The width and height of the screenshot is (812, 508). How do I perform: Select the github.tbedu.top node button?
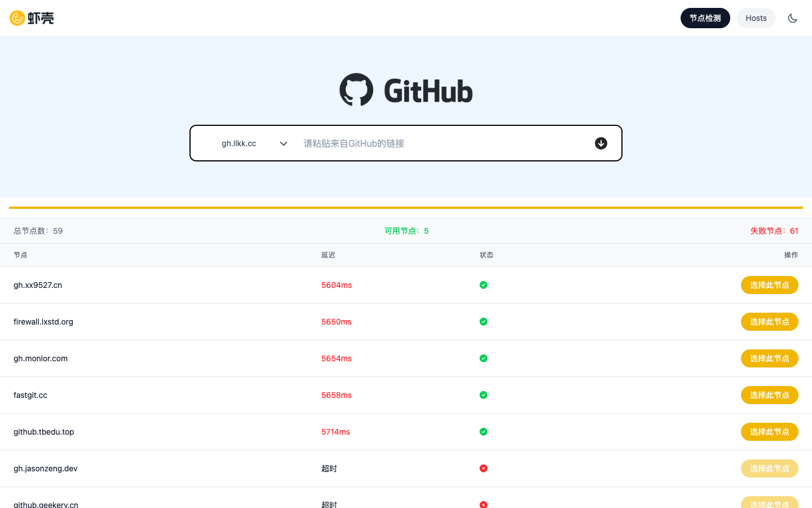tap(770, 432)
